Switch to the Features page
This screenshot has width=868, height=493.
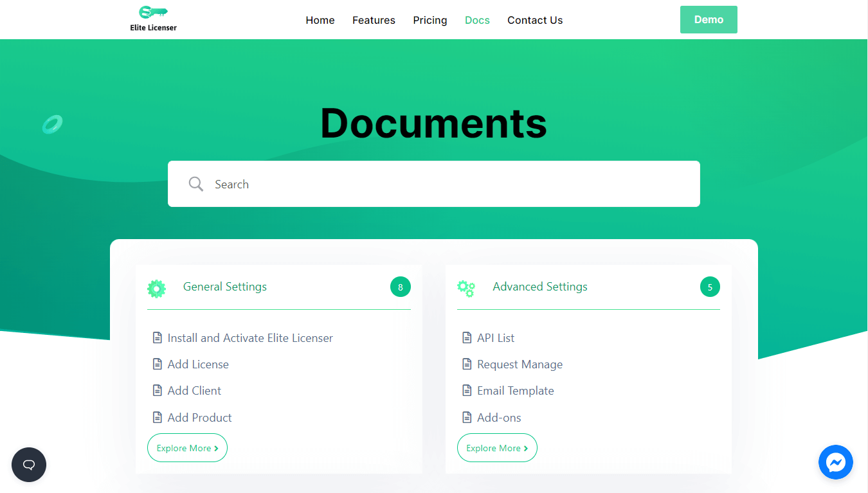coord(374,20)
